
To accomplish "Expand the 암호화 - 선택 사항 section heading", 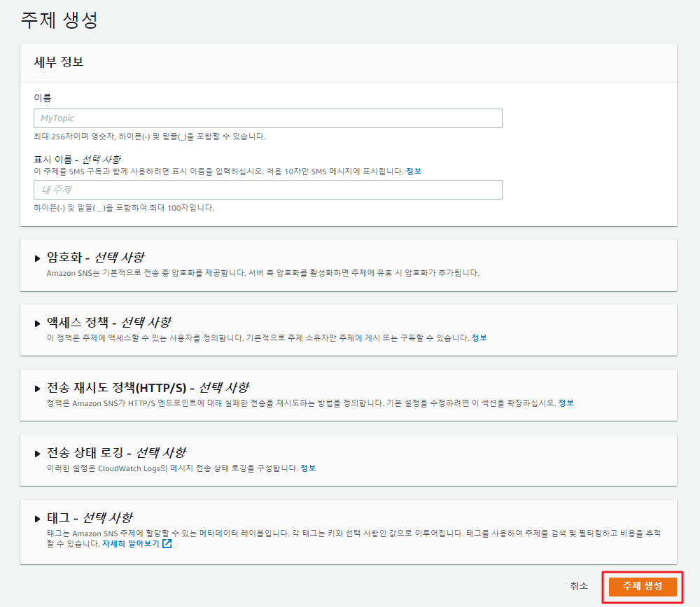I will tap(95, 257).
